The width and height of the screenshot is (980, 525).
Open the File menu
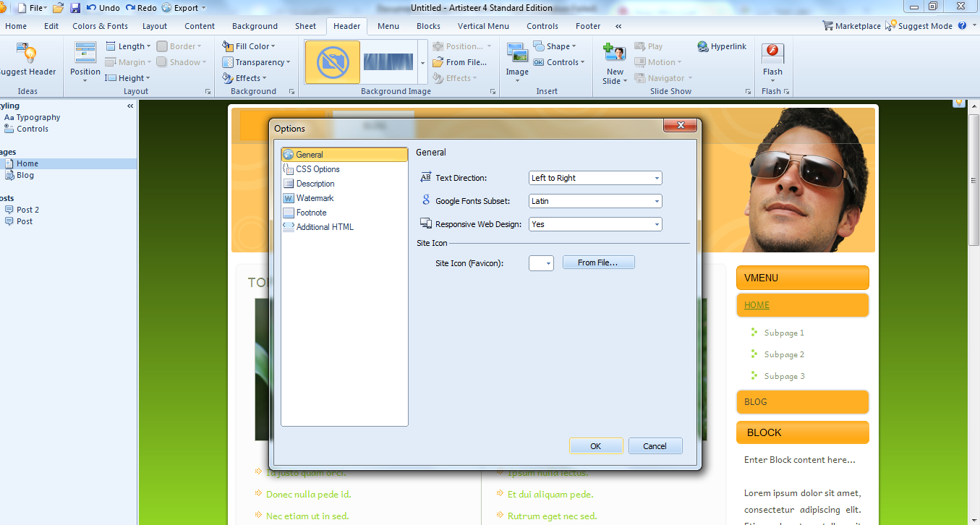click(32, 8)
